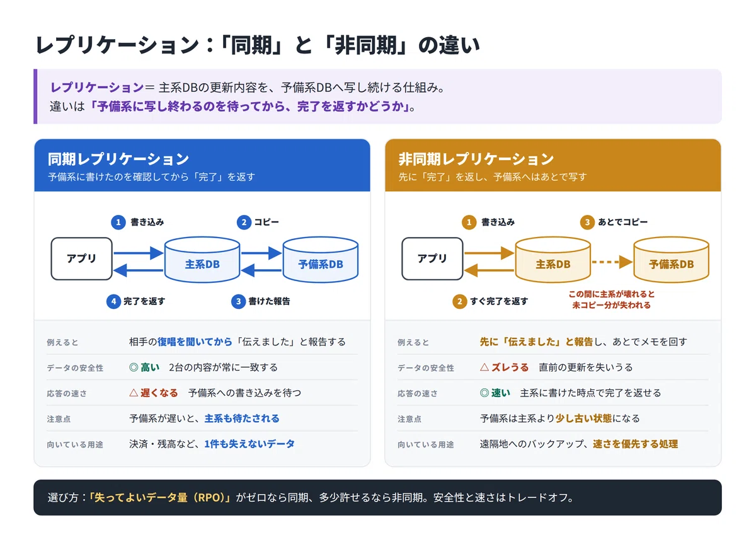Click the "あとでコピー" label

623,222
